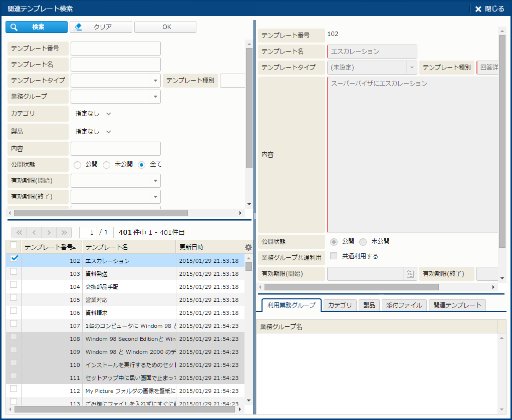Jump to the last results page

click(64, 232)
